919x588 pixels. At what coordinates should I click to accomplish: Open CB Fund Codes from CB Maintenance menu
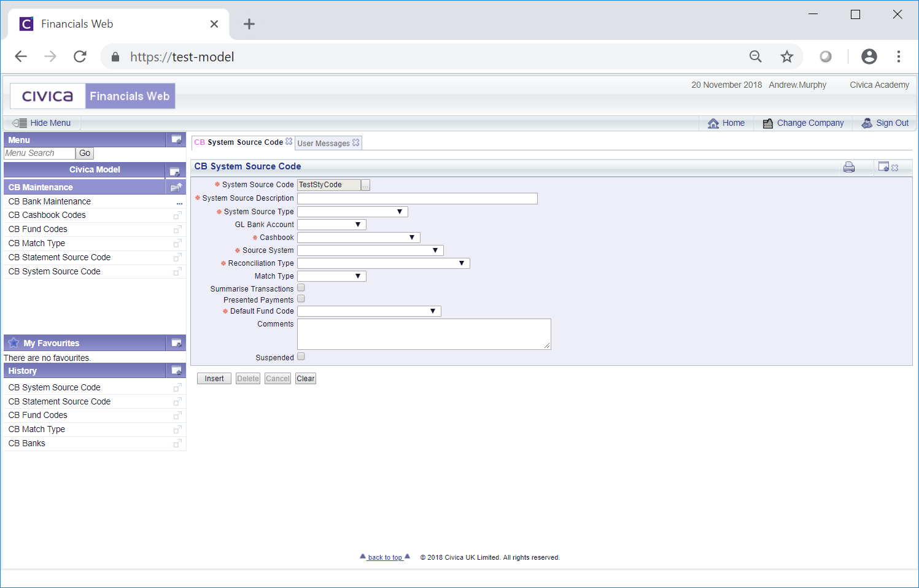click(38, 229)
